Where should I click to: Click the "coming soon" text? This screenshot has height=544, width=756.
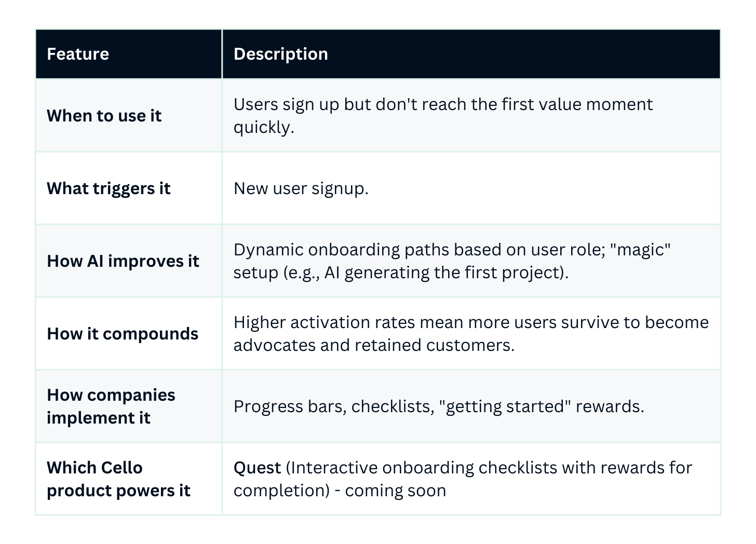click(395, 491)
